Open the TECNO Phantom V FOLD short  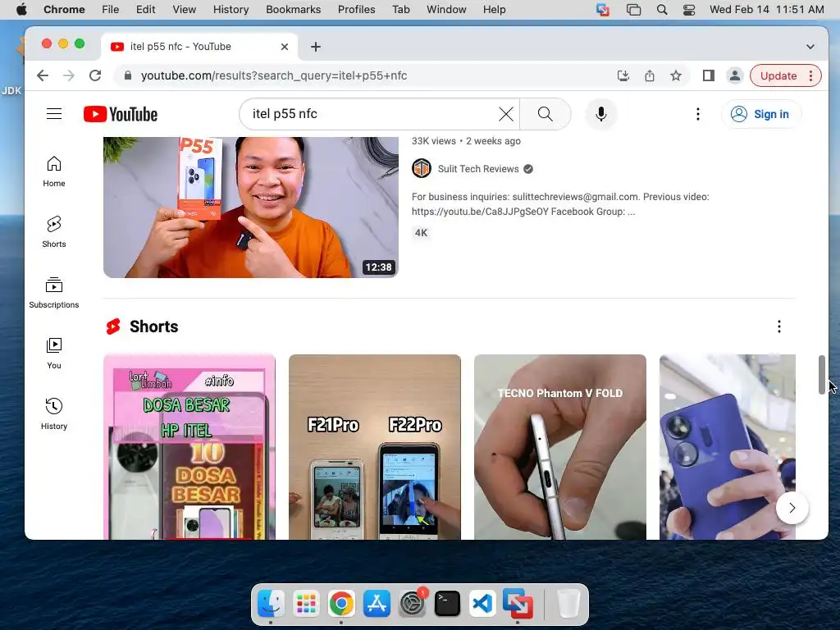[x=559, y=447]
